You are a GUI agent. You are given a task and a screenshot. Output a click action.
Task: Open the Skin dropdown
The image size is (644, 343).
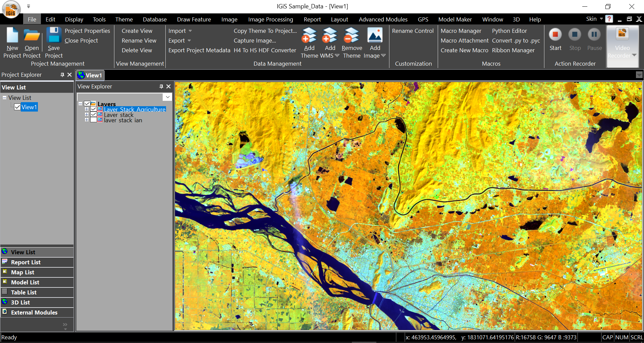(x=601, y=19)
